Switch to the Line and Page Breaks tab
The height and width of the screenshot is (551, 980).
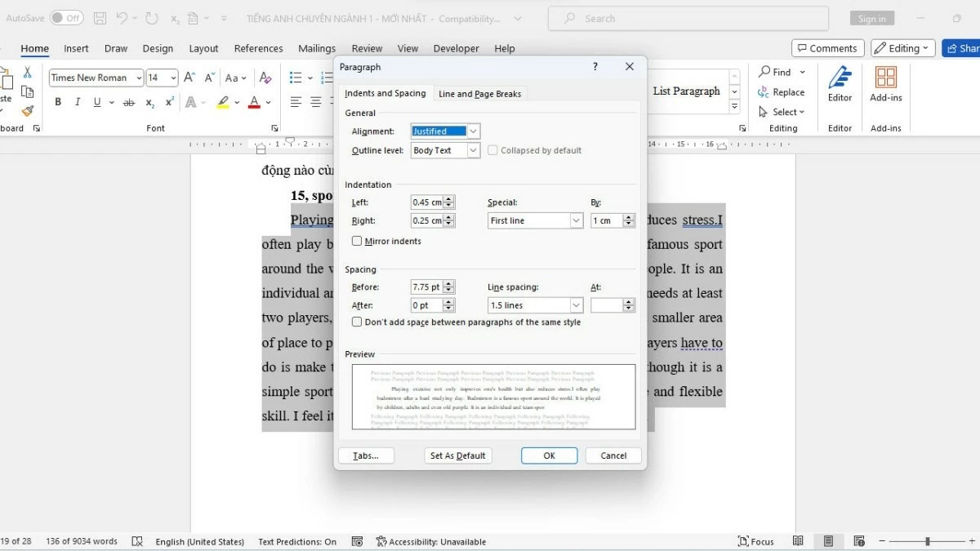coord(479,93)
